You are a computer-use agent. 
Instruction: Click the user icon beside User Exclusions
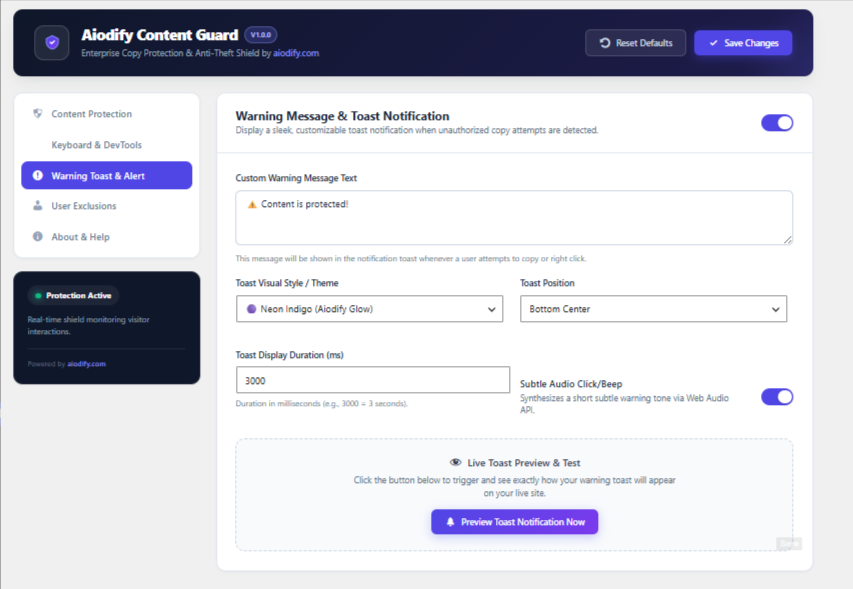(38, 206)
